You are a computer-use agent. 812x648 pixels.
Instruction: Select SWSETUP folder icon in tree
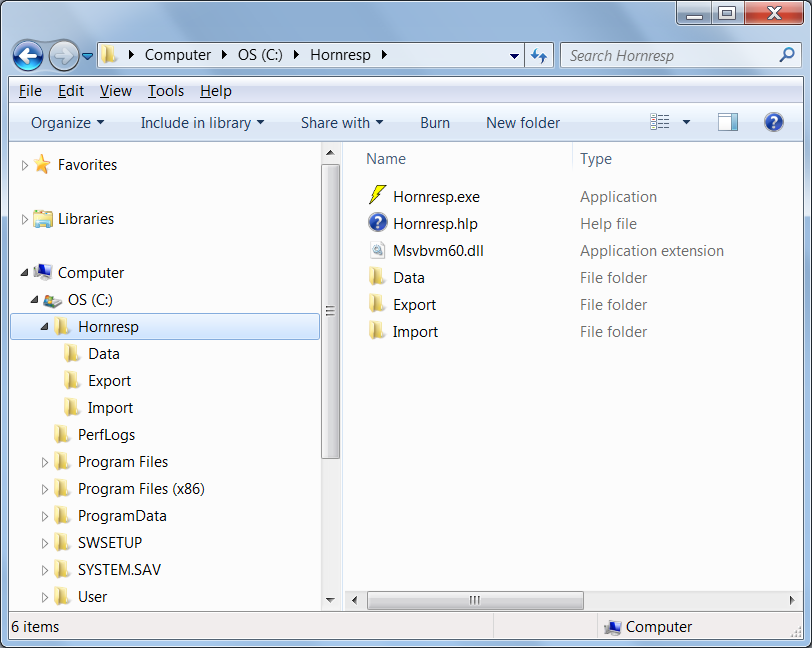[x=62, y=542]
